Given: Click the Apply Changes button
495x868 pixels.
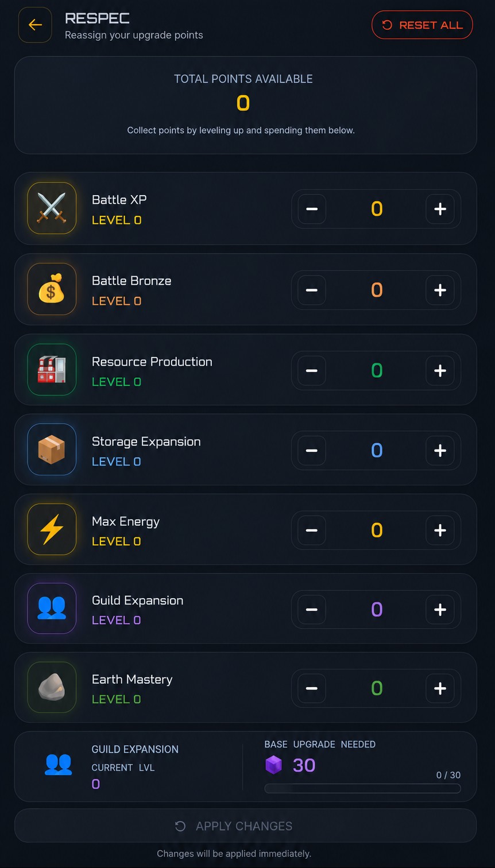Looking at the screenshot, I should (x=245, y=826).
